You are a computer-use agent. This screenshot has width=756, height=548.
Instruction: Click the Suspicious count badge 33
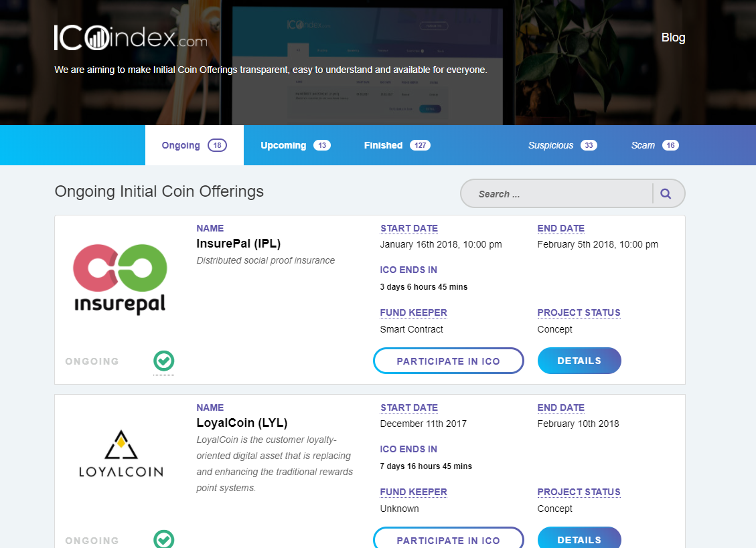pos(589,145)
